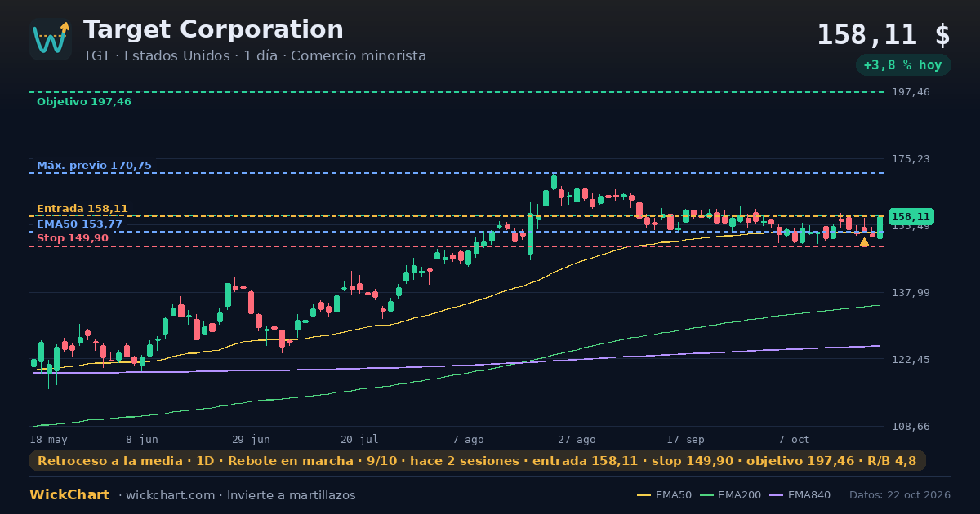Click the EMA50 legend entry
The height and width of the screenshot is (514, 980).
pos(664,495)
